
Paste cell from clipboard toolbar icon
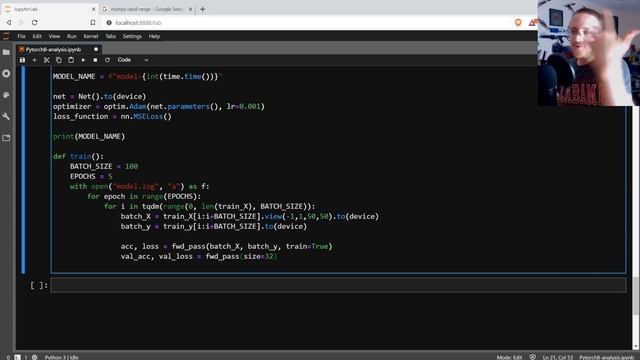pyautogui.click(x=71, y=60)
